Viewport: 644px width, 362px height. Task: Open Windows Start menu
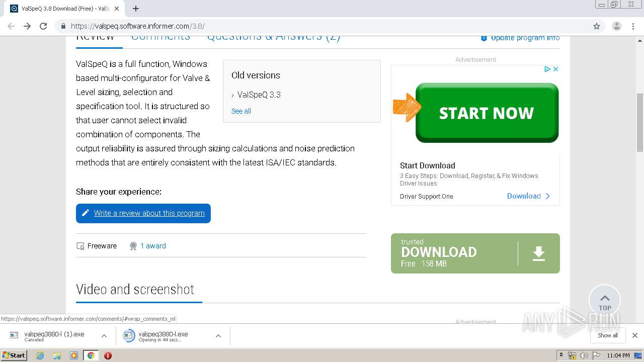14,355
